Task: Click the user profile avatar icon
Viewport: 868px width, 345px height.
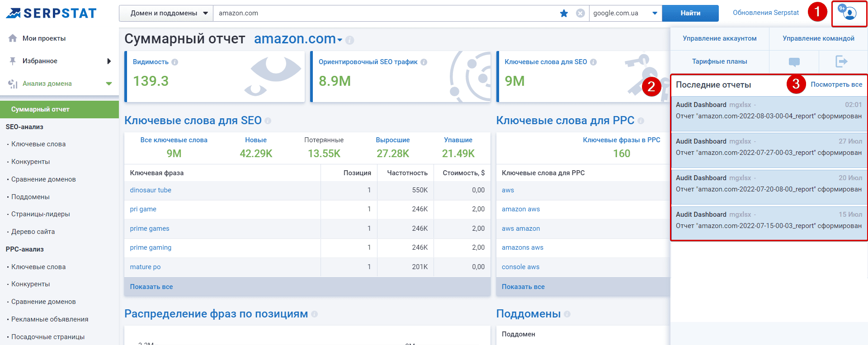Action: [x=849, y=13]
